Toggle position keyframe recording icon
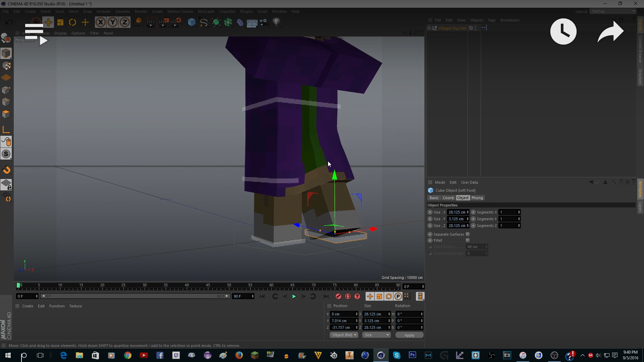644x362 pixels. tap(370, 296)
